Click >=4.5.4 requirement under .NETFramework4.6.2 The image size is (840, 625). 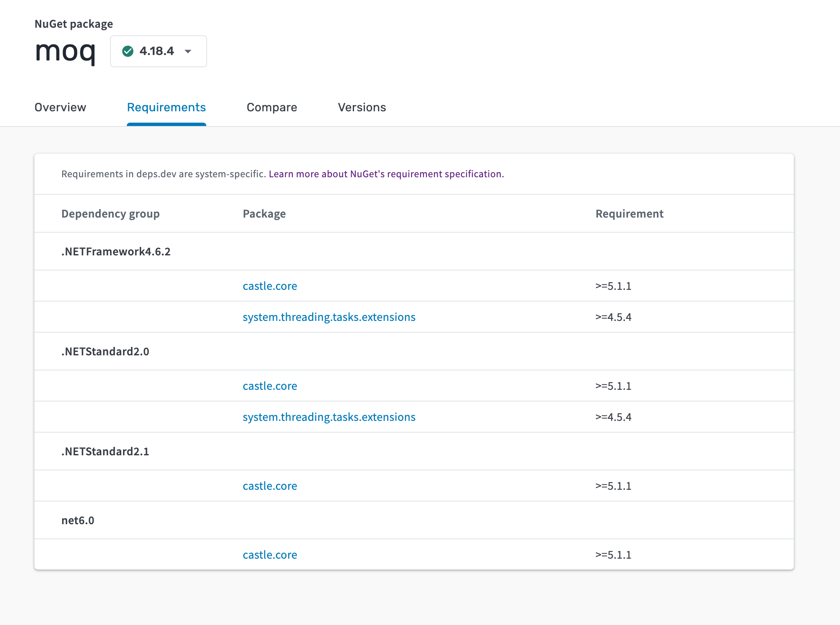click(x=613, y=317)
